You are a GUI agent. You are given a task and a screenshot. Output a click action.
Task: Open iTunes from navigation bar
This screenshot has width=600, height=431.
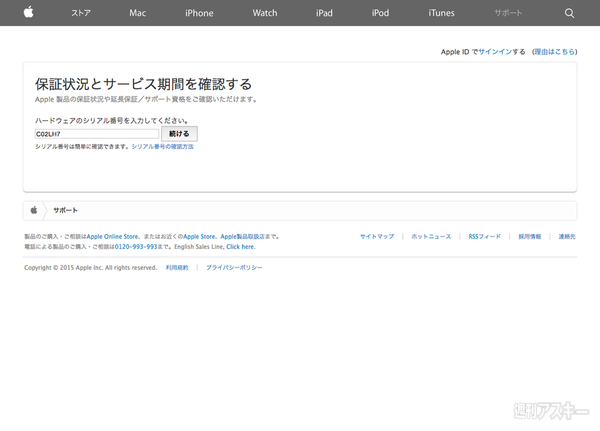[441, 13]
